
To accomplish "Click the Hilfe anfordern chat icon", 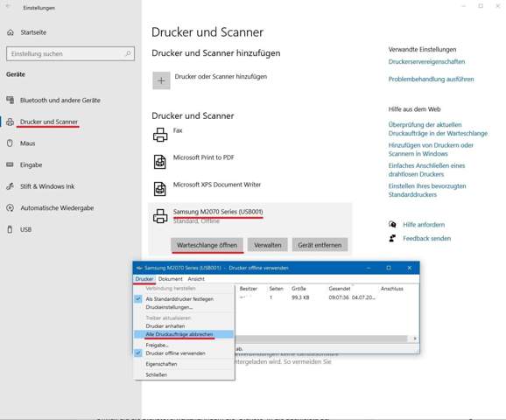I will coord(392,225).
